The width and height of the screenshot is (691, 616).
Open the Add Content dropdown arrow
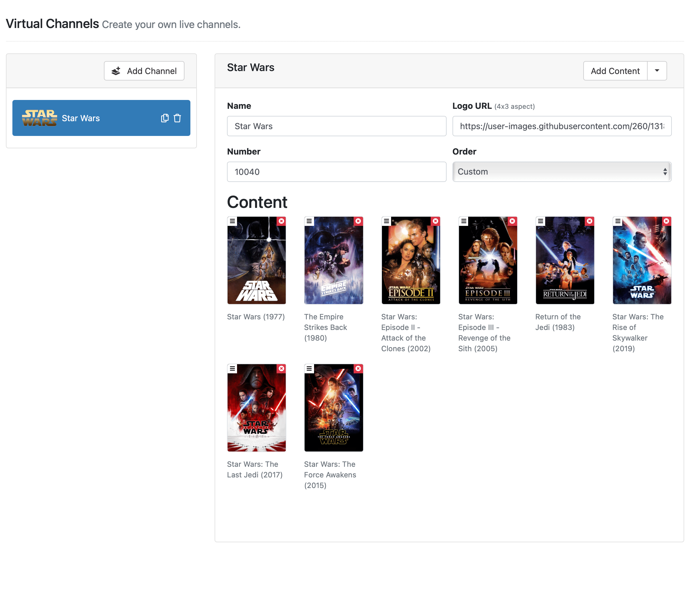[x=656, y=71]
